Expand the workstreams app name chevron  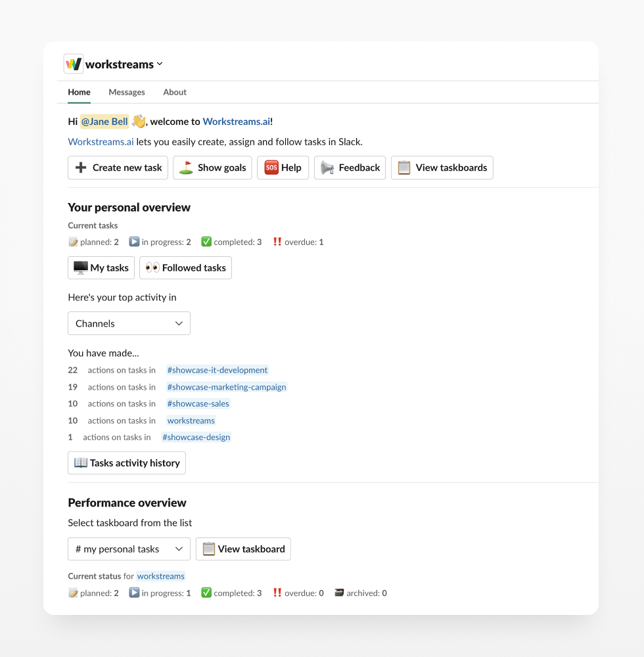(160, 64)
